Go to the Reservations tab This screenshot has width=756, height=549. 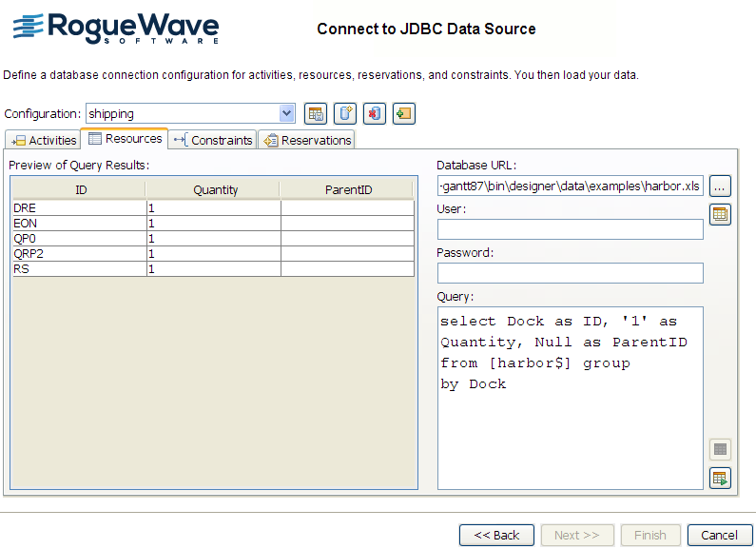pyautogui.click(x=307, y=140)
